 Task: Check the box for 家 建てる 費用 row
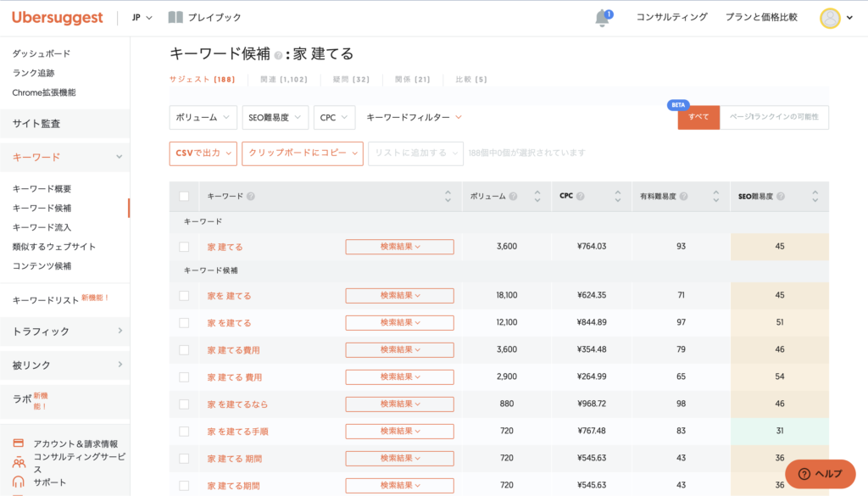[184, 377]
